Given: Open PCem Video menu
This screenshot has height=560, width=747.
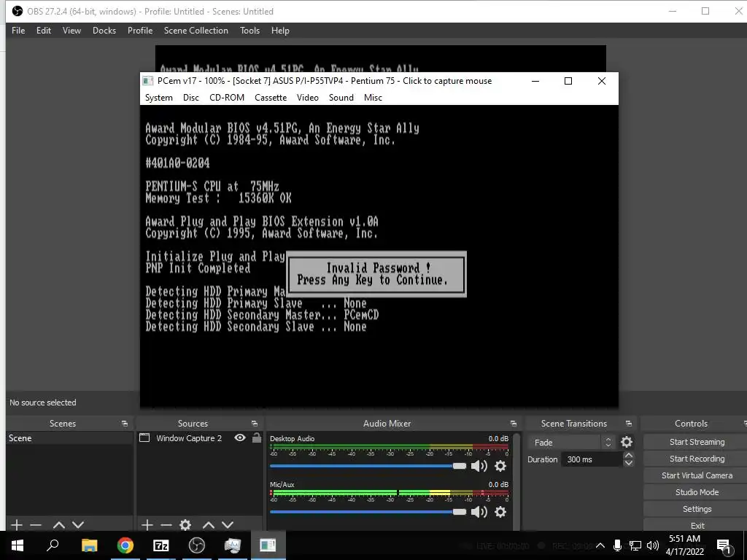Looking at the screenshot, I should (307, 98).
